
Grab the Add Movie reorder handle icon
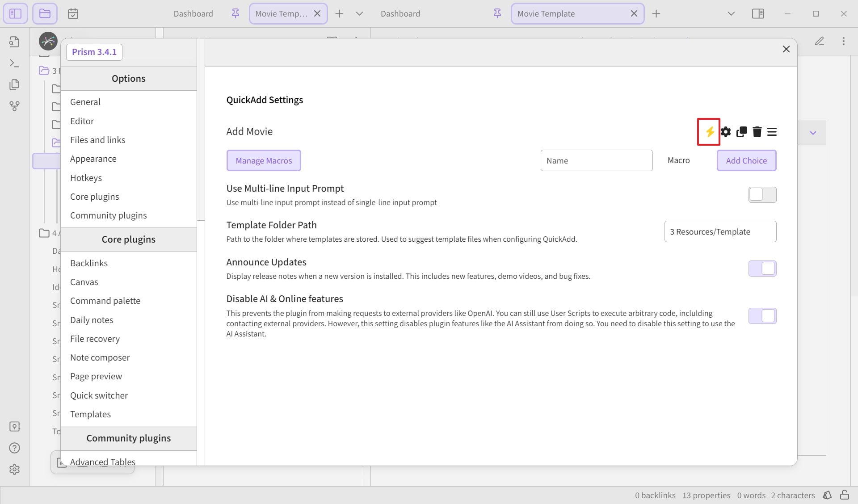coord(772,132)
